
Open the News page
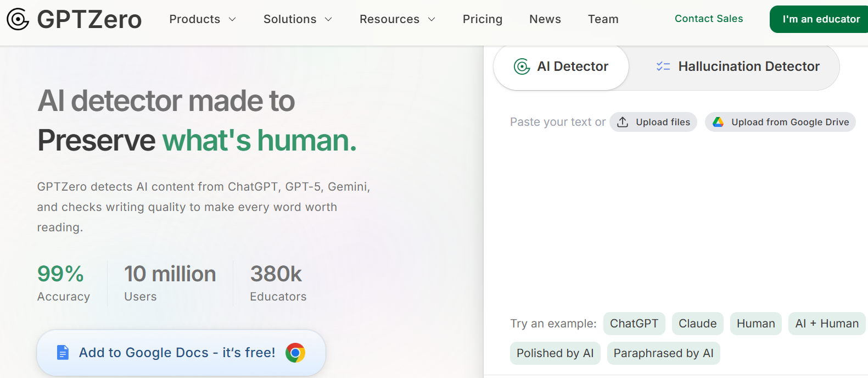[x=545, y=19]
